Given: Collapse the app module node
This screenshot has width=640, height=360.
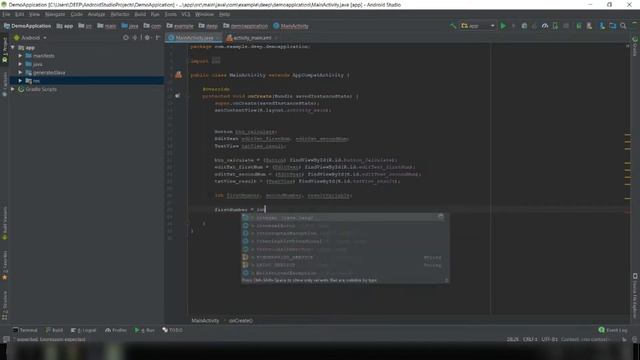Looking at the screenshot, I should (x=13, y=47).
